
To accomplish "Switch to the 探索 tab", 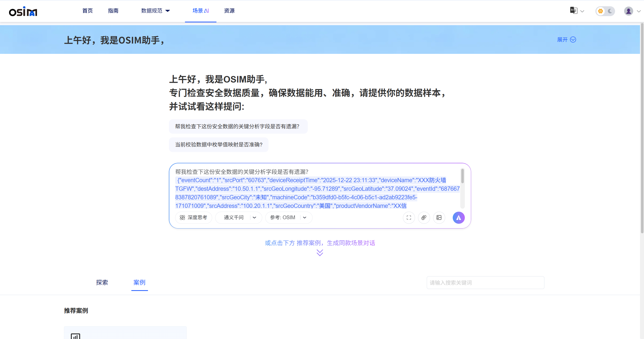I will click(102, 282).
